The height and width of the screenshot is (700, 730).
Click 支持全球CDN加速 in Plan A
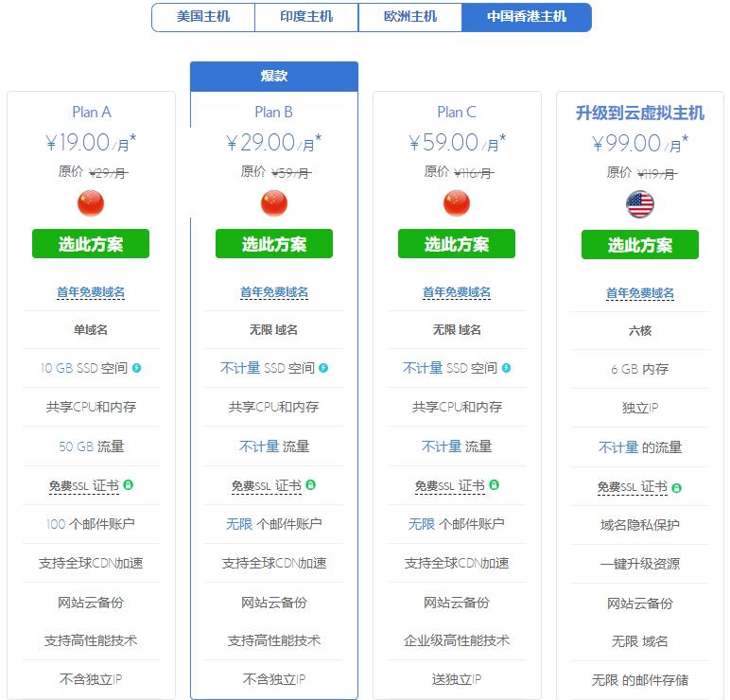click(x=91, y=563)
